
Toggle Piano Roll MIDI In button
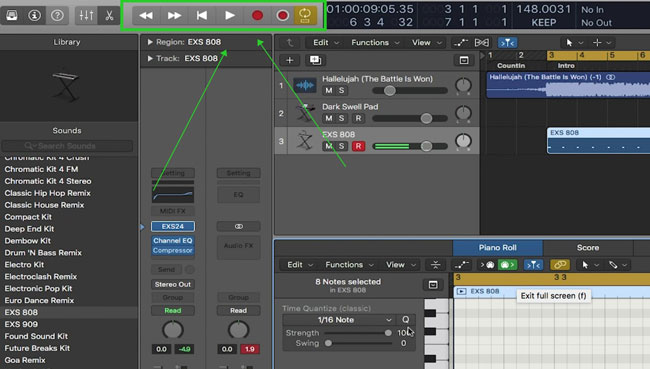pyautogui.click(x=488, y=265)
